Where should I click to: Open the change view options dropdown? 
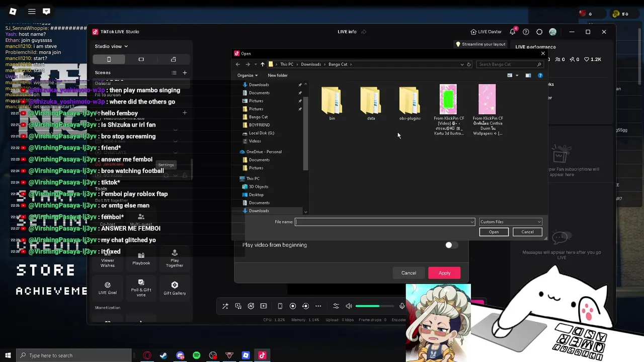coord(517,75)
